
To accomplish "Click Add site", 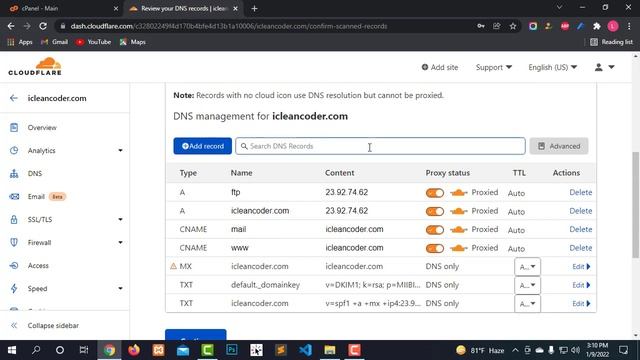I will 440,67.
